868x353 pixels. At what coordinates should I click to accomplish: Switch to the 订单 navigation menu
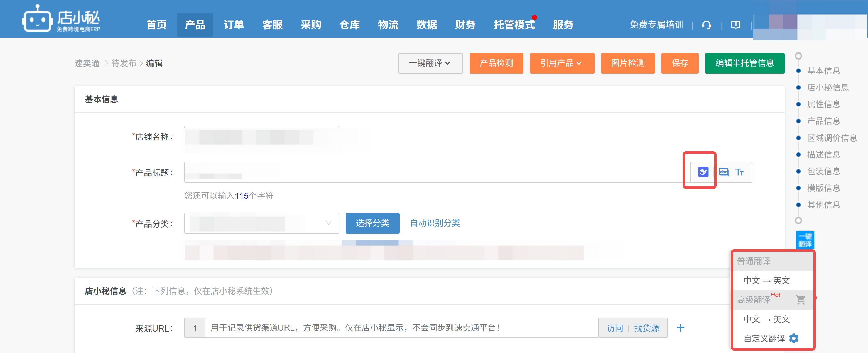coord(233,25)
